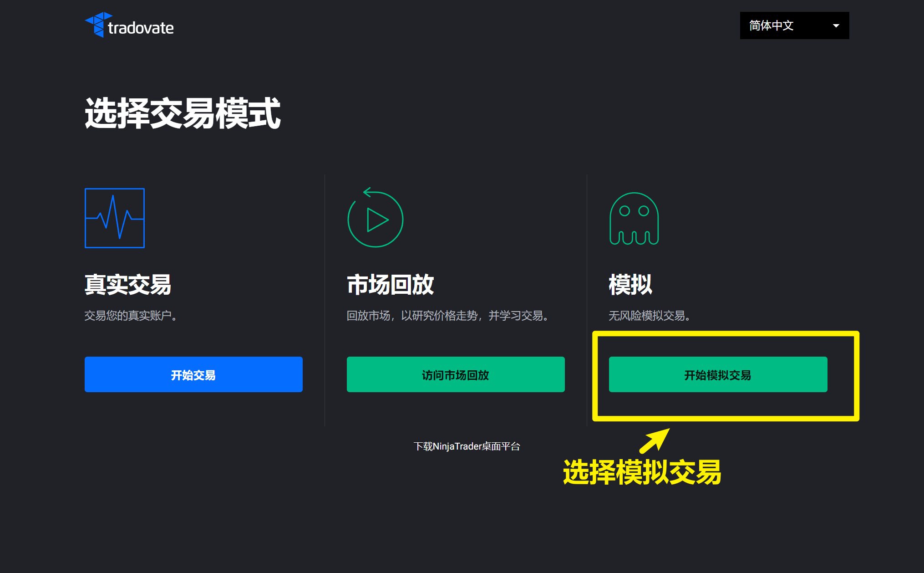Click the 真实交易 card title

click(x=128, y=285)
